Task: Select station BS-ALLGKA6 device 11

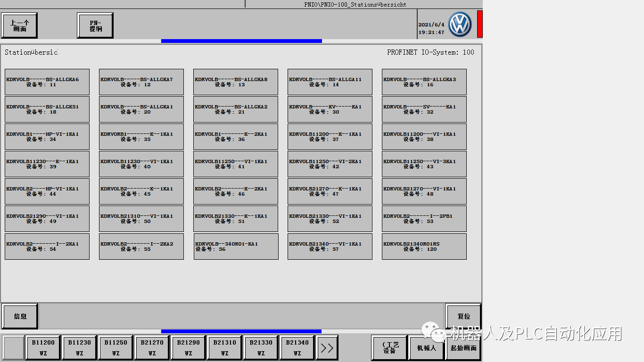Action: click(47, 82)
